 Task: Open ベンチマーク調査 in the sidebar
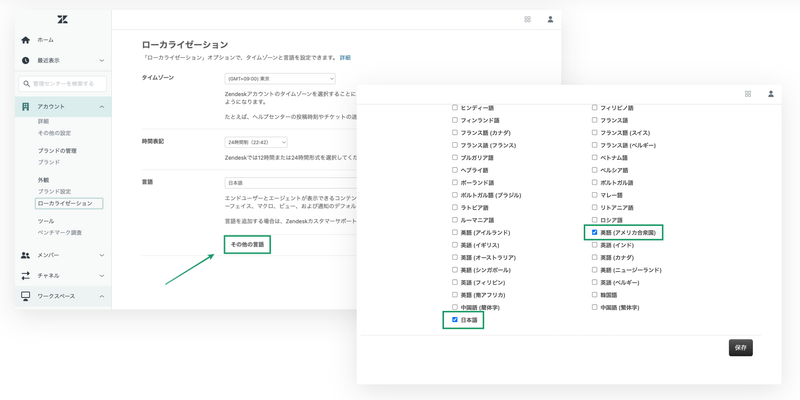pyautogui.click(x=60, y=233)
